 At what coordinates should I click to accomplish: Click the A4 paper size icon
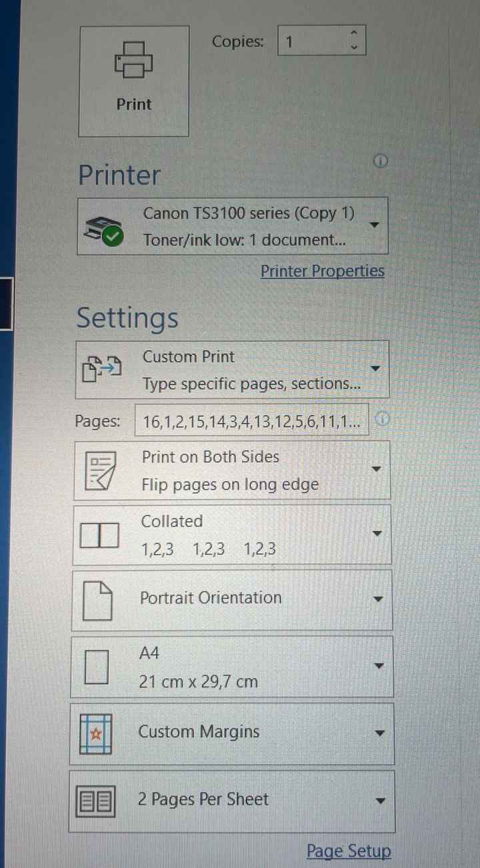97,667
